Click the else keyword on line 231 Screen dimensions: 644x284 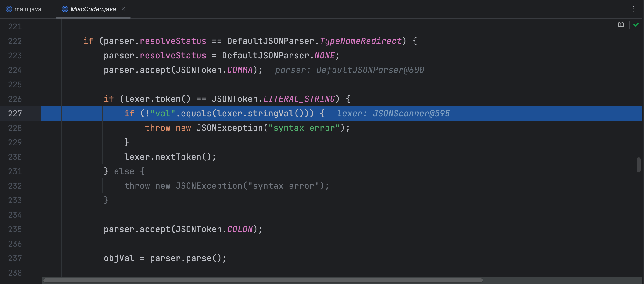124,171
